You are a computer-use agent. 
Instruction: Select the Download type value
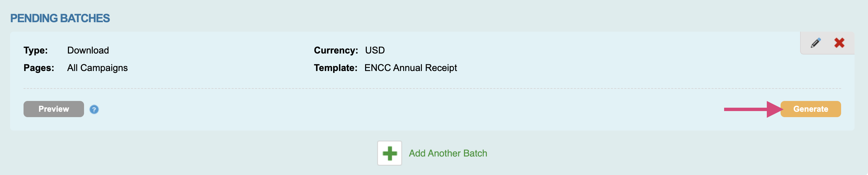[88, 50]
